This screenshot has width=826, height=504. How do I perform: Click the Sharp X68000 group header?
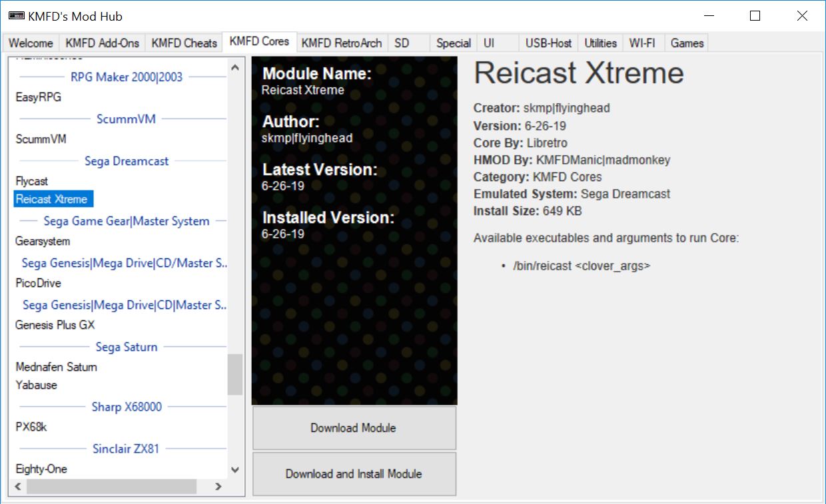point(127,406)
